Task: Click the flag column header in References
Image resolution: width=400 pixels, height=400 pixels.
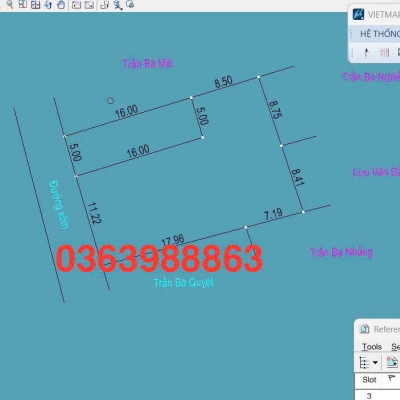Action: tap(392, 380)
